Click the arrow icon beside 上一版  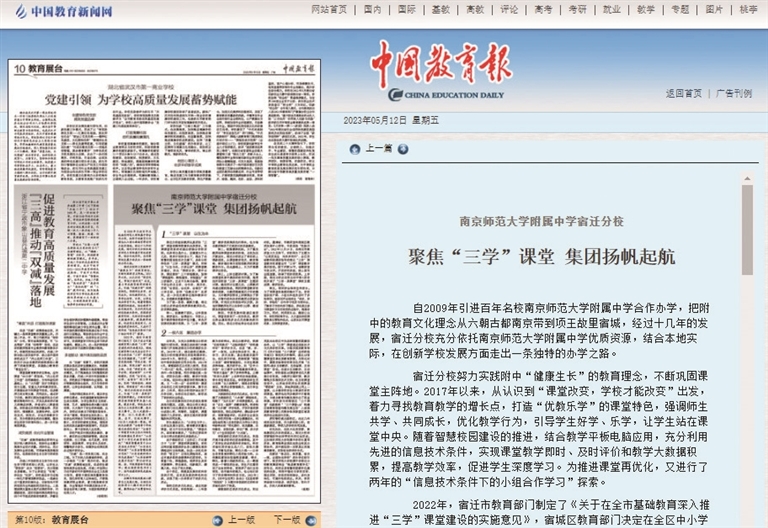coord(218,521)
